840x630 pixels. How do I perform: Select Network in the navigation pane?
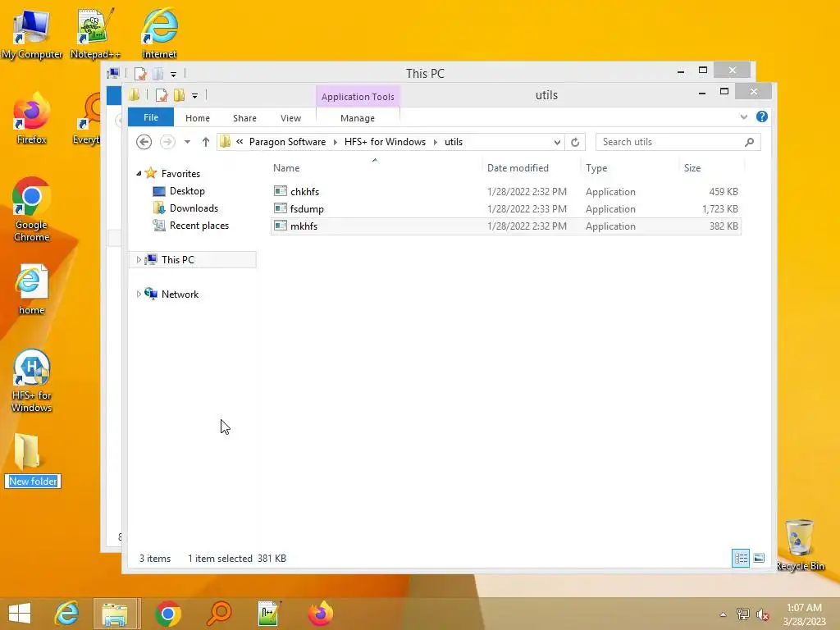pyautogui.click(x=180, y=294)
